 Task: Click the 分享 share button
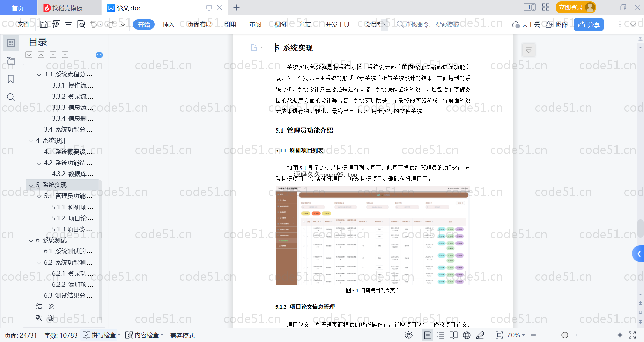click(589, 24)
